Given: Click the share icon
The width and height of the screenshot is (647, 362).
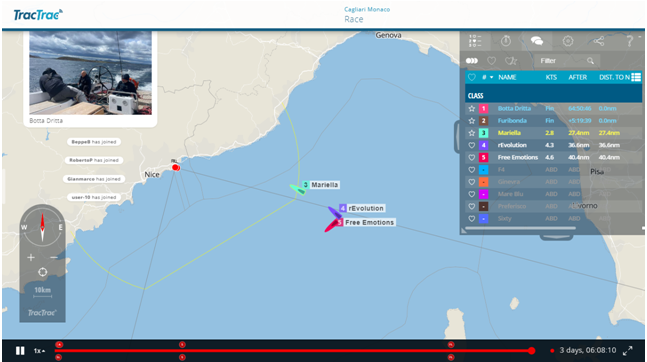Looking at the screenshot, I should 599,41.
